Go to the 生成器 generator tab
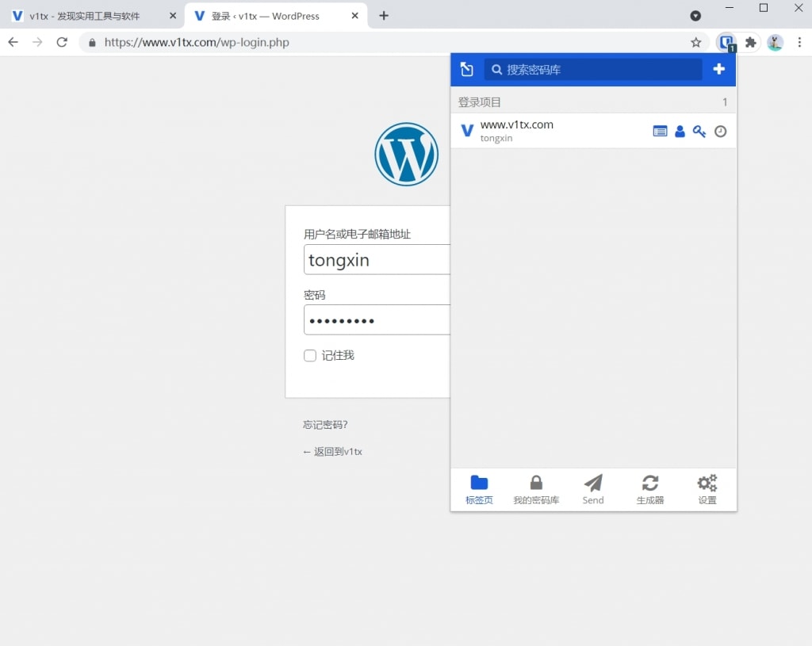 click(650, 490)
